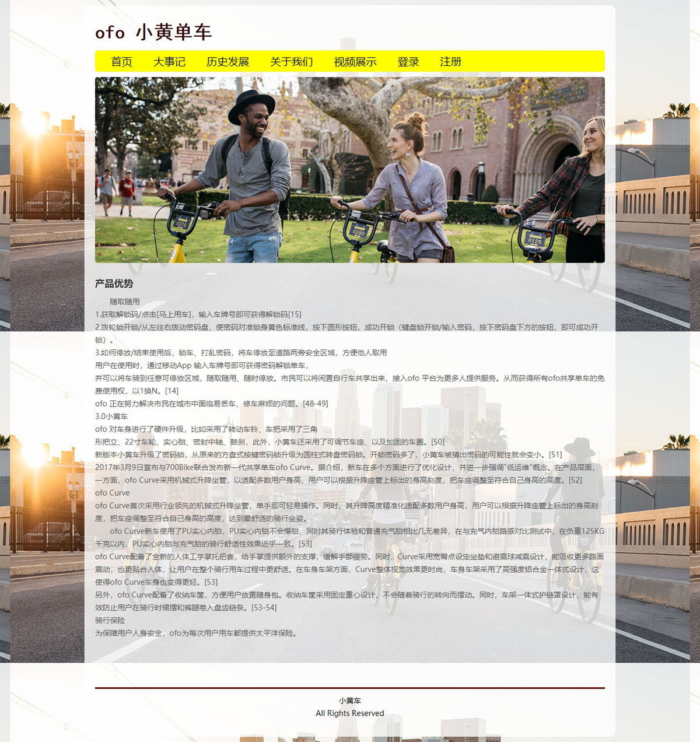Navigate to 视频展示
The width and height of the screenshot is (700, 742).
click(355, 62)
